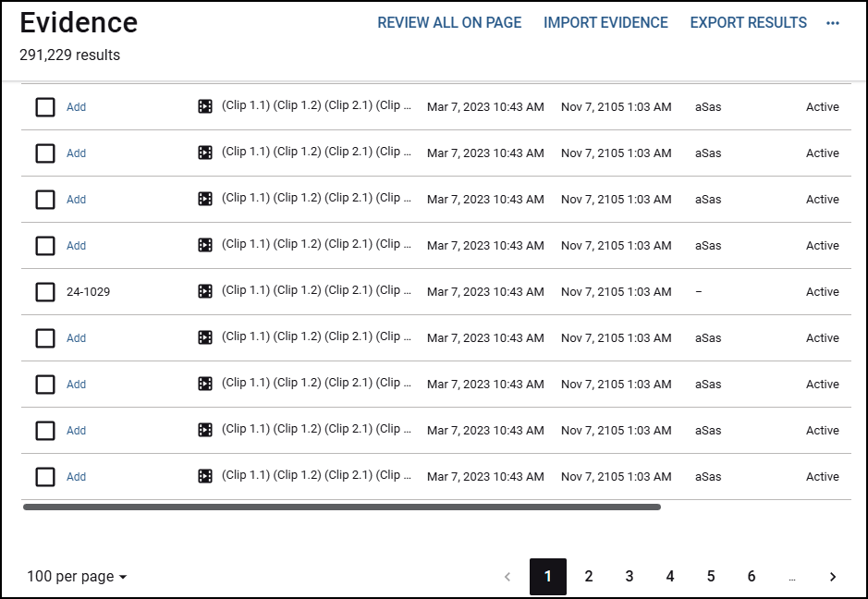
Task: Click the previous page left chevron
Action: point(507,577)
